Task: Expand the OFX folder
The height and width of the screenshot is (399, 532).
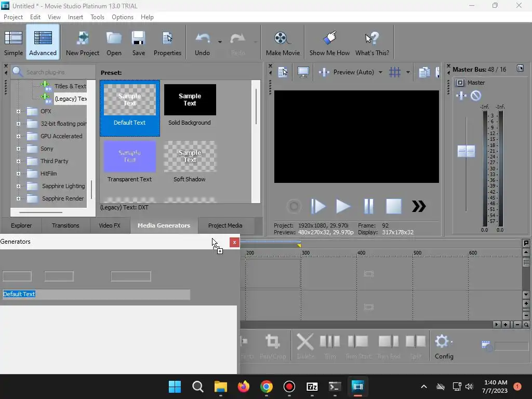Action: (18, 111)
